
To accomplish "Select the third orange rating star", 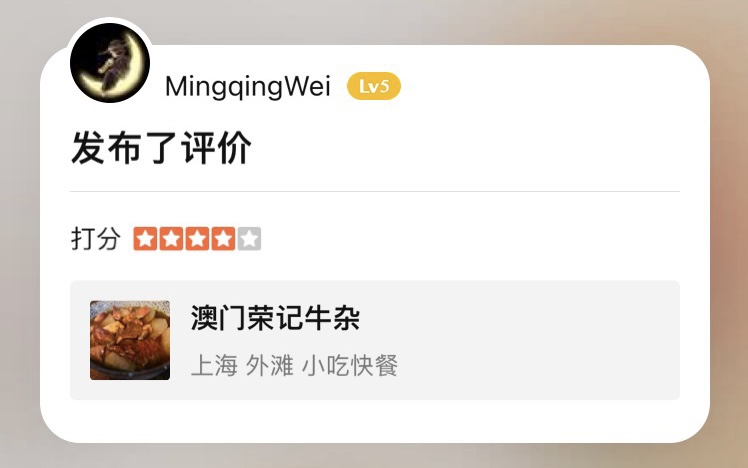I will (197, 239).
